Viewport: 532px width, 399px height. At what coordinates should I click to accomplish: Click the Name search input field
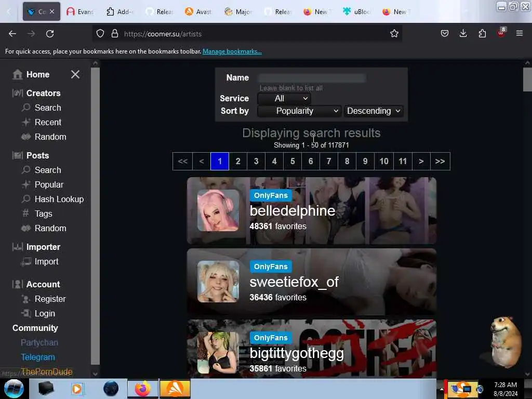coord(312,78)
